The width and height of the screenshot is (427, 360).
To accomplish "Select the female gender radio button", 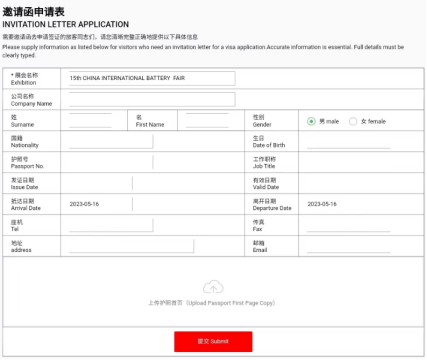I will click(353, 121).
